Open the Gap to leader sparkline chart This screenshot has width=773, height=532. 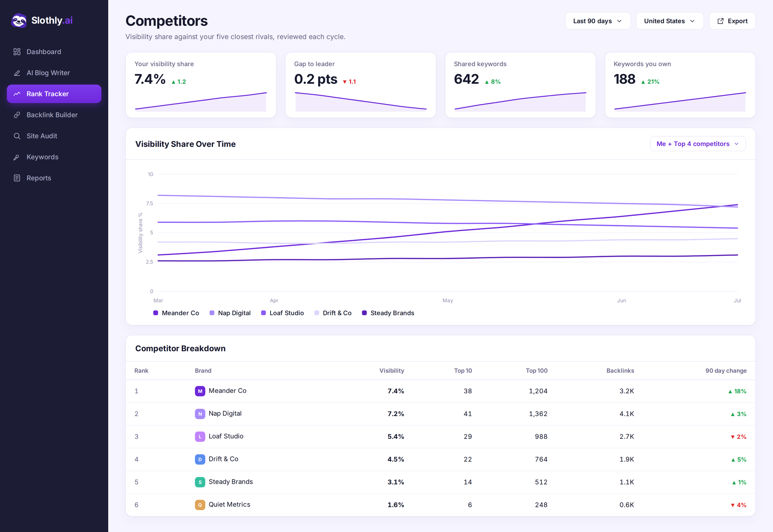361,102
